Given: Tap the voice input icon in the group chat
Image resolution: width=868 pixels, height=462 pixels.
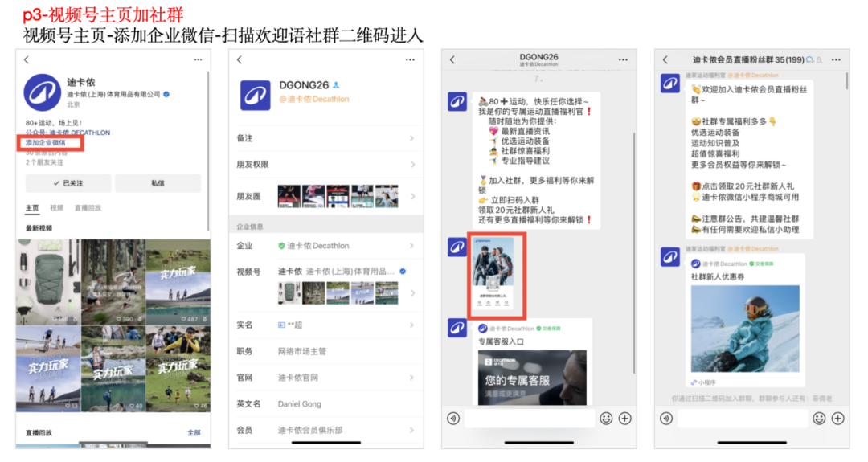Looking at the screenshot, I should point(666,419).
